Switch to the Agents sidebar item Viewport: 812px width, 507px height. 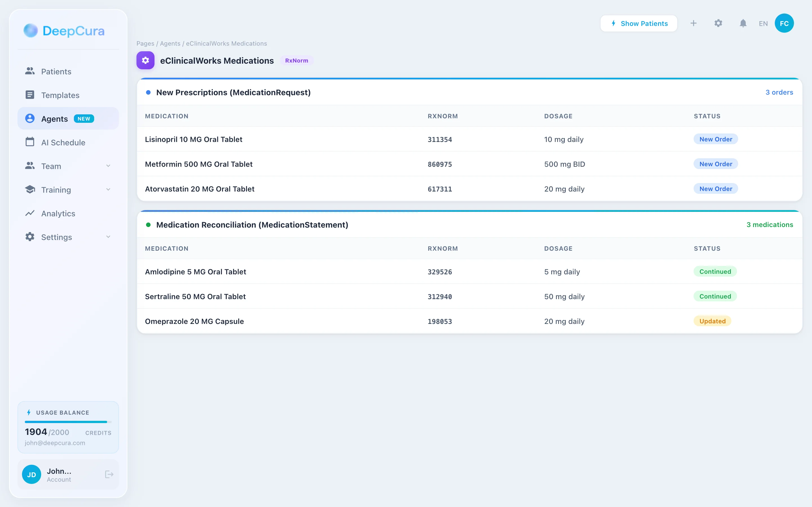click(55, 118)
